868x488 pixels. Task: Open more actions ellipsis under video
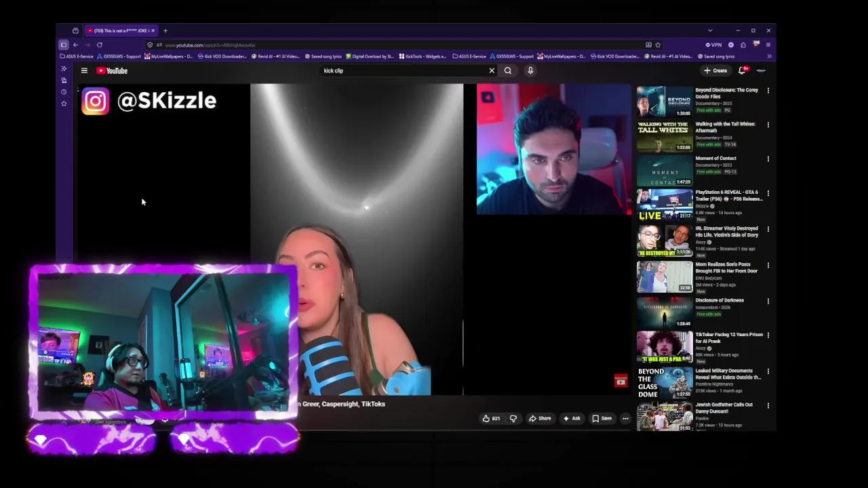click(625, 418)
